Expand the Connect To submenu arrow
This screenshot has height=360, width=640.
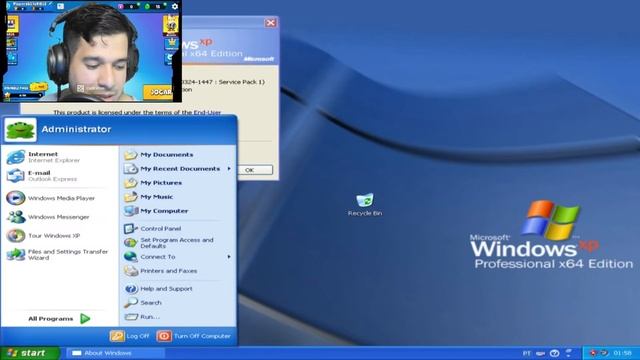click(229, 257)
